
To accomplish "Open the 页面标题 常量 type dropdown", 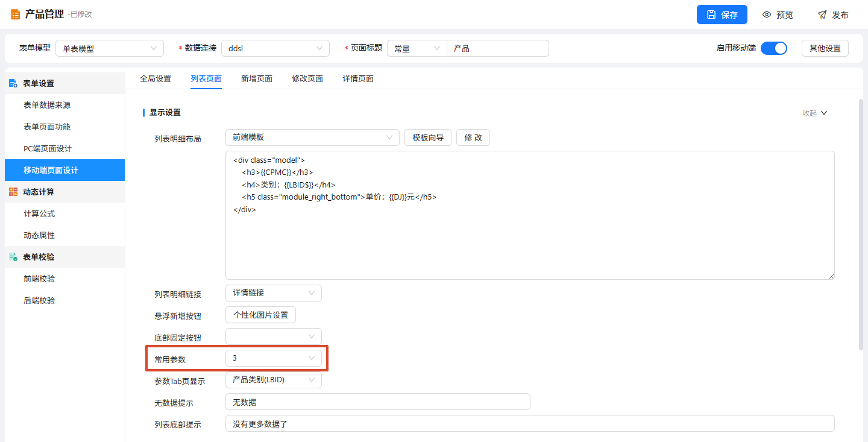I will pyautogui.click(x=417, y=48).
